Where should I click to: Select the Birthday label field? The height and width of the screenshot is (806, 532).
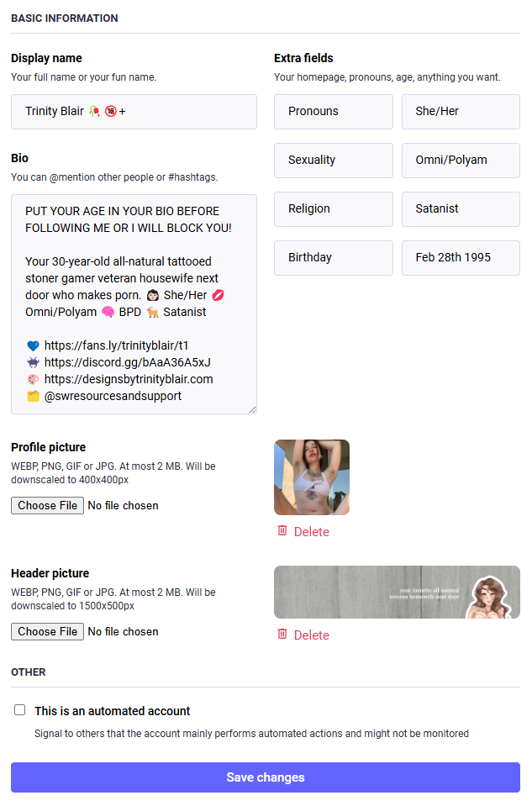(x=334, y=258)
